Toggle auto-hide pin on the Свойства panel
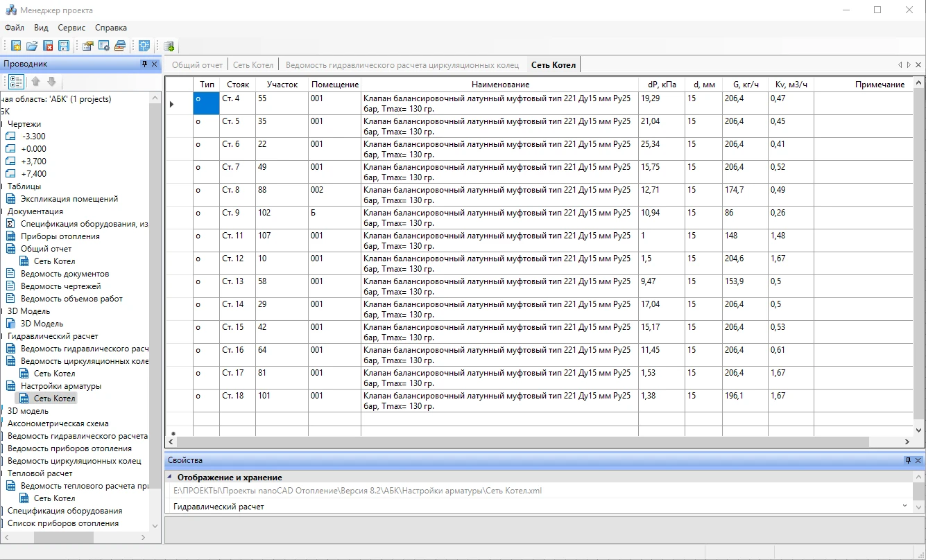Image resolution: width=926 pixels, height=560 pixels. coord(908,460)
